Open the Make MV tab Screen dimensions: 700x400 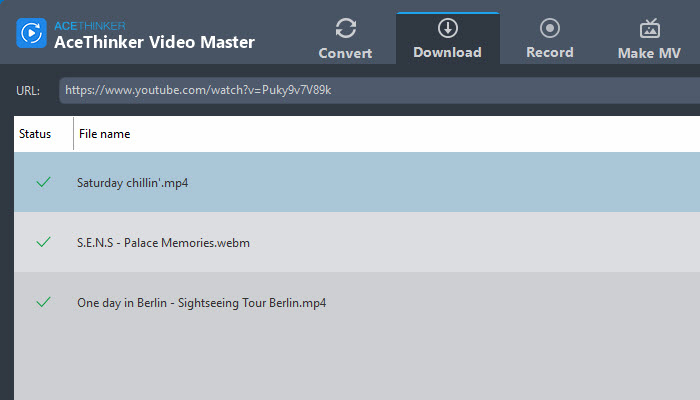pos(649,39)
